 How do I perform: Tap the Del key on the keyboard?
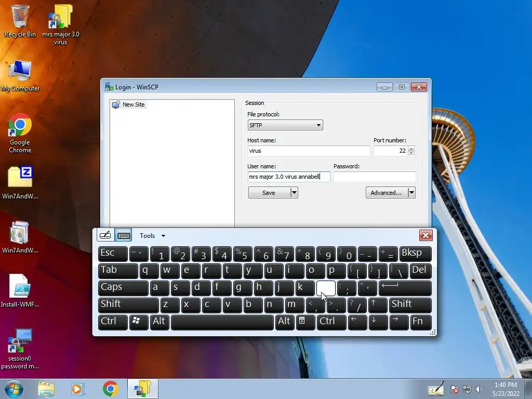tap(421, 271)
